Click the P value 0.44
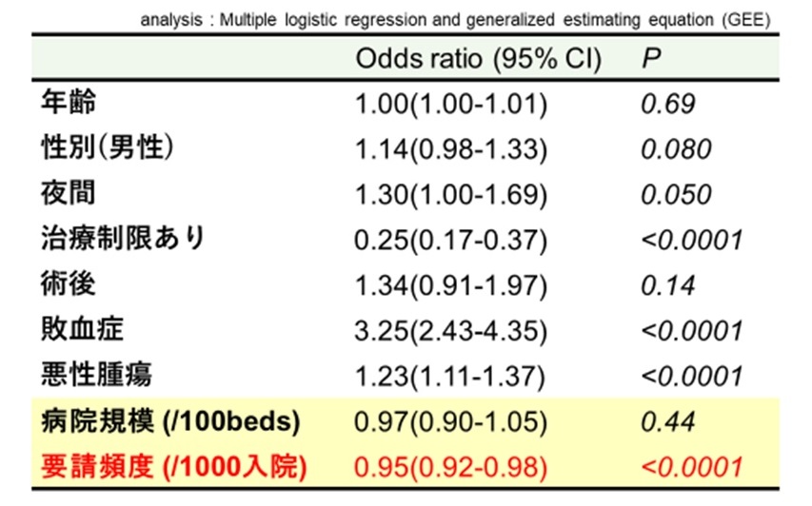 tap(669, 421)
